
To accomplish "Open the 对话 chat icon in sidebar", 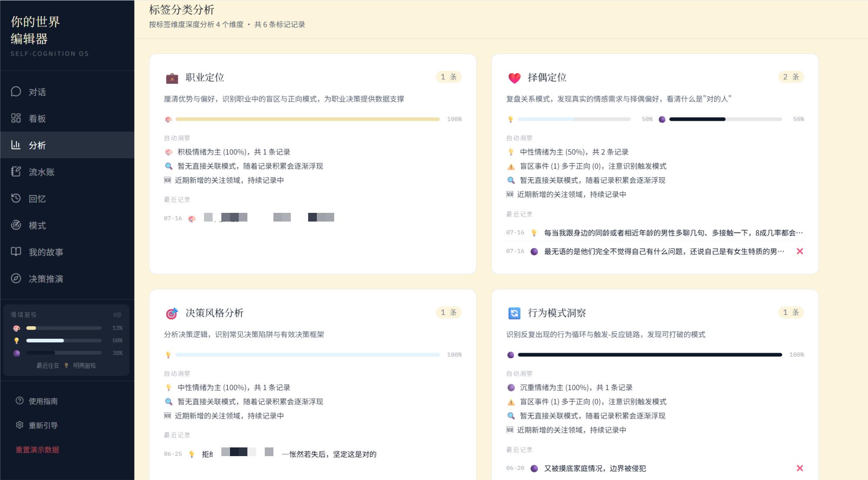I will tap(16, 92).
